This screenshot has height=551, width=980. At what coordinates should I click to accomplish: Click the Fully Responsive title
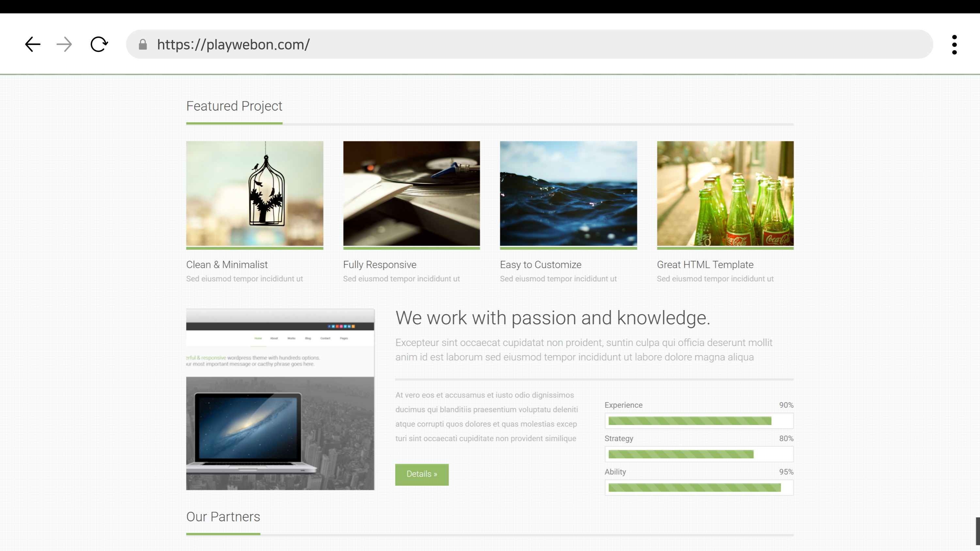coord(379,265)
